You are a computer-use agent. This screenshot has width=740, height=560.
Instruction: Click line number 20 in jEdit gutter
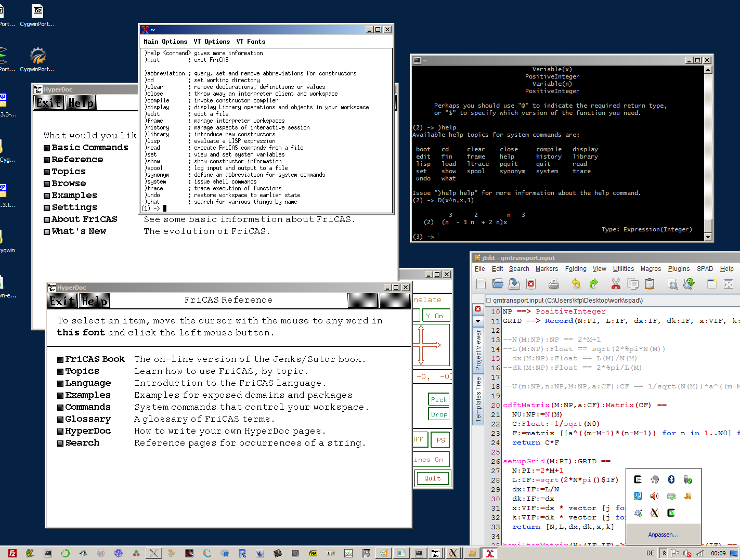495,405
